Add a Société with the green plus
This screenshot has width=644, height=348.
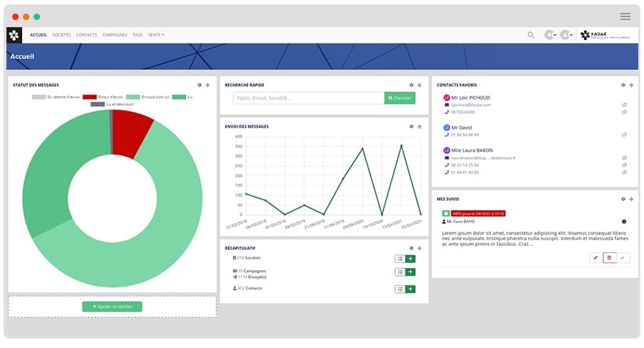[410, 259]
